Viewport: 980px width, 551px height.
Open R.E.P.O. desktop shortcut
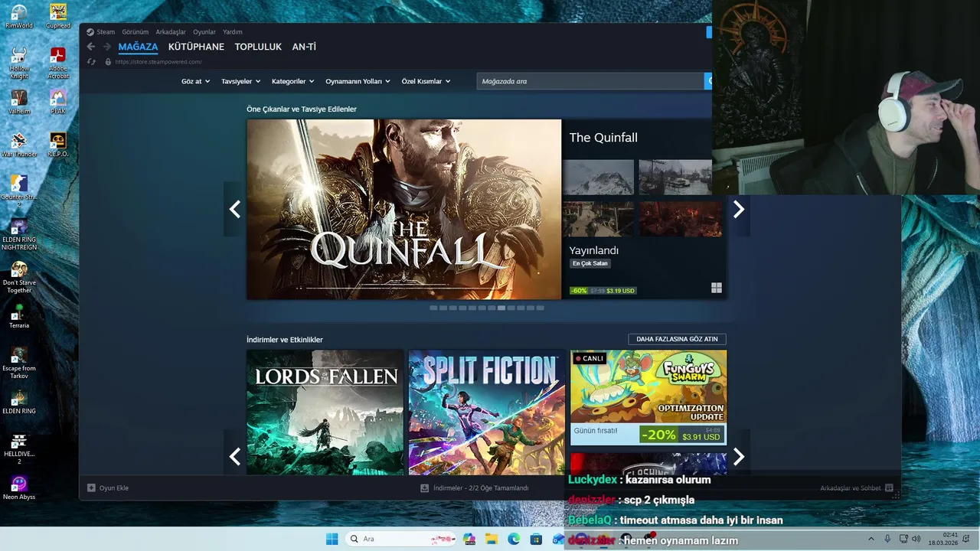(x=58, y=145)
